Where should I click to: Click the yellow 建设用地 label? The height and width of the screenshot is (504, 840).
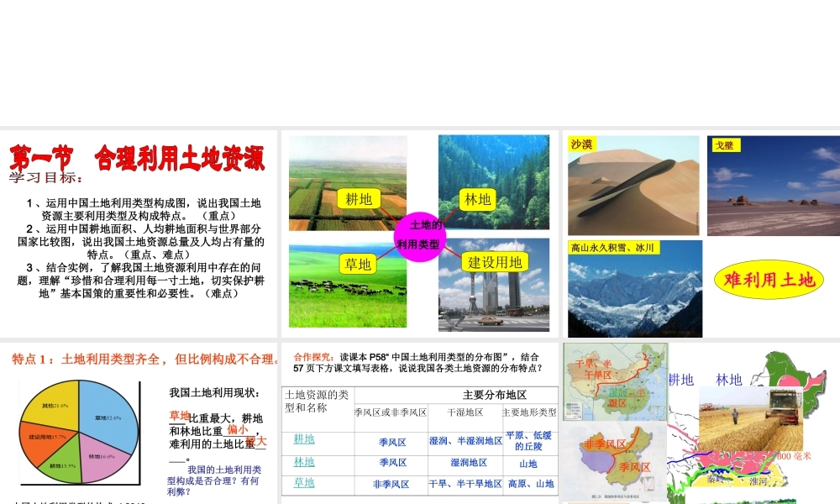pyautogui.click(x=495, y=262)
